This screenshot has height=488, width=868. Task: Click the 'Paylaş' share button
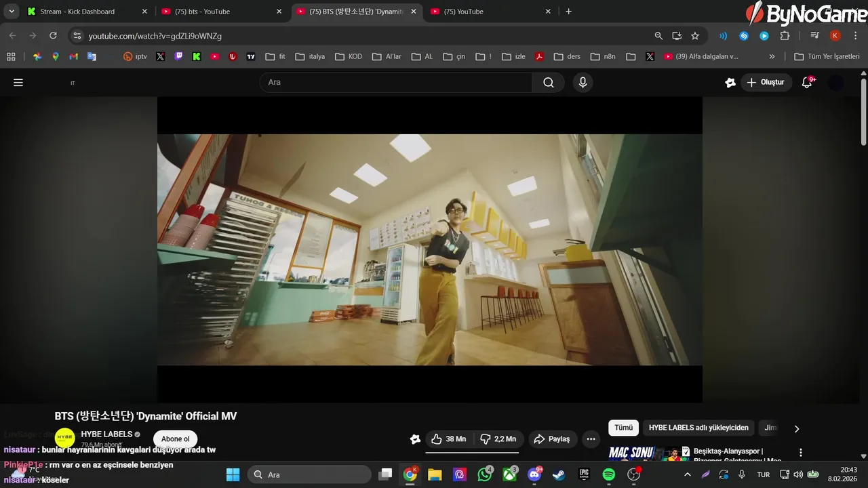click(552, 439)
